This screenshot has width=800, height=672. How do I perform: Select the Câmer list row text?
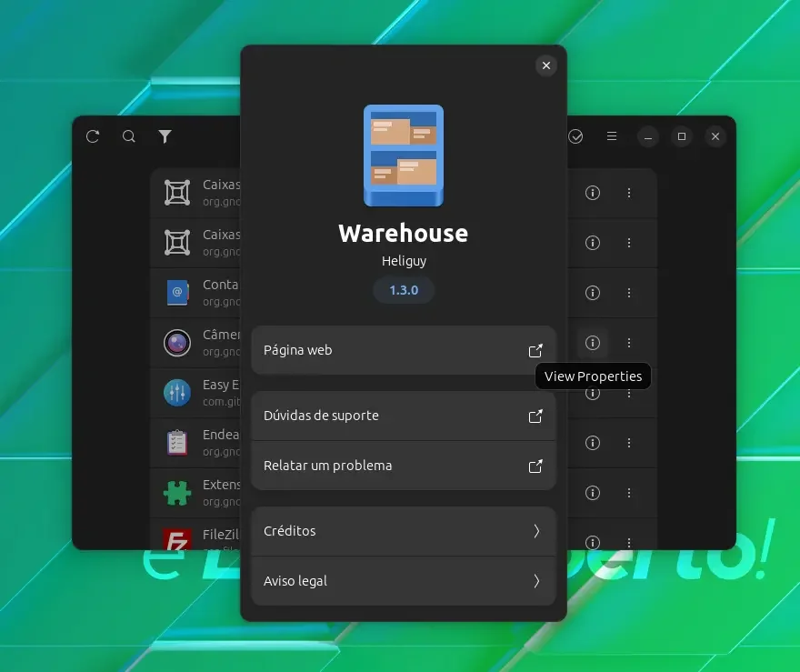222,335
